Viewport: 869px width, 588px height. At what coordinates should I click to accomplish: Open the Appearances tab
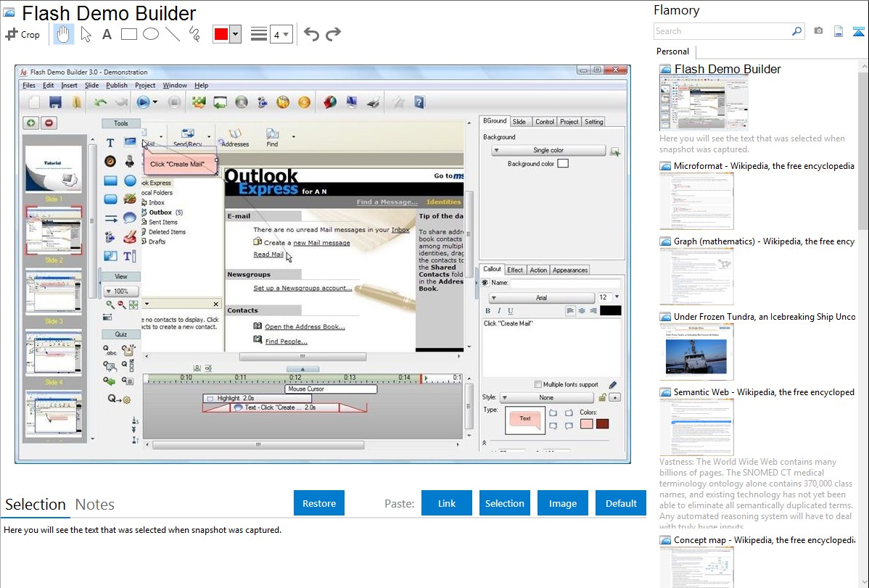(569, 270)
